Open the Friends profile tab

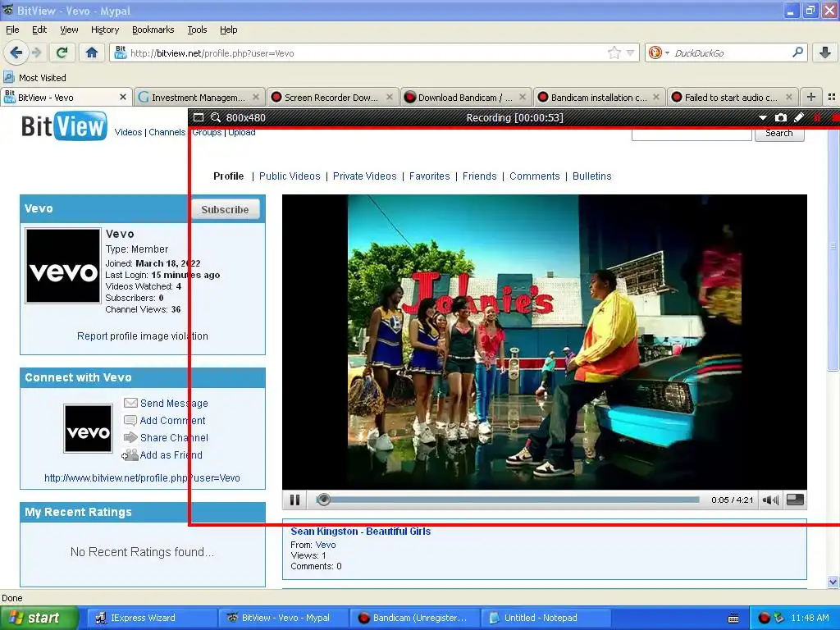pos(479,176)
